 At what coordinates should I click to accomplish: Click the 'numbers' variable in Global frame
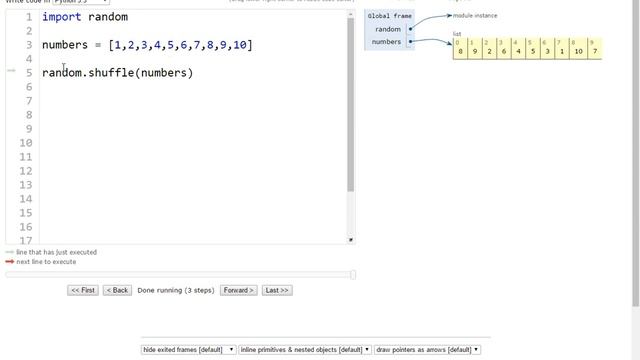coord(386,42)
